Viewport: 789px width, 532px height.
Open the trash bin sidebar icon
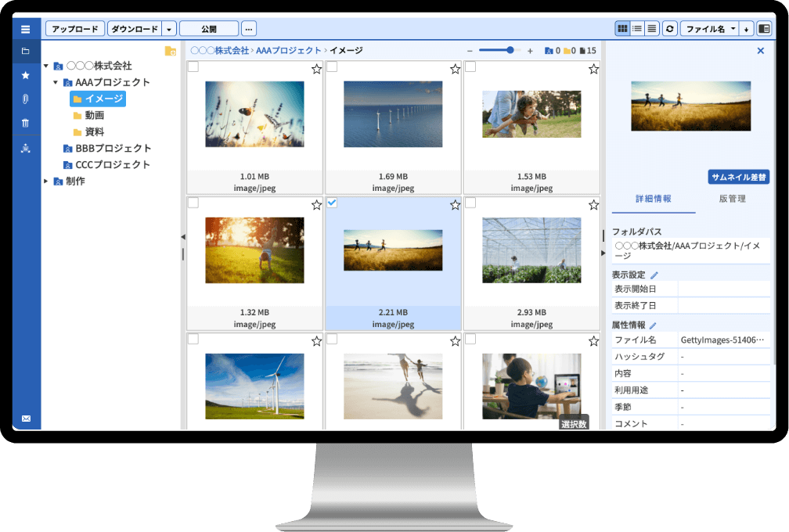click(25, 123)
